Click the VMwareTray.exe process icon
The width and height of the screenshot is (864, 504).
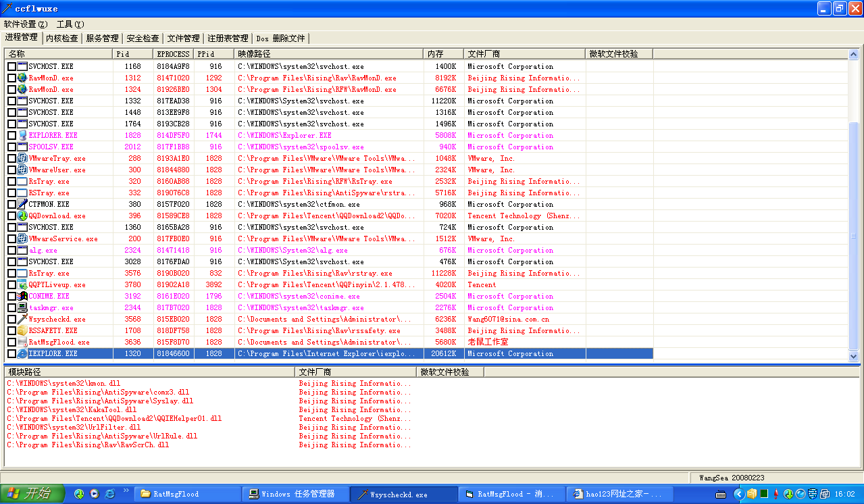(x=22, y=158)
